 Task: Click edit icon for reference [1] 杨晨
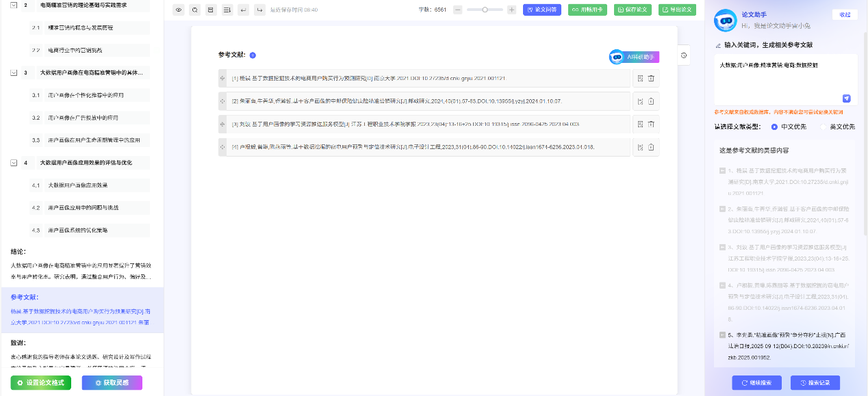tap(641, 79)
